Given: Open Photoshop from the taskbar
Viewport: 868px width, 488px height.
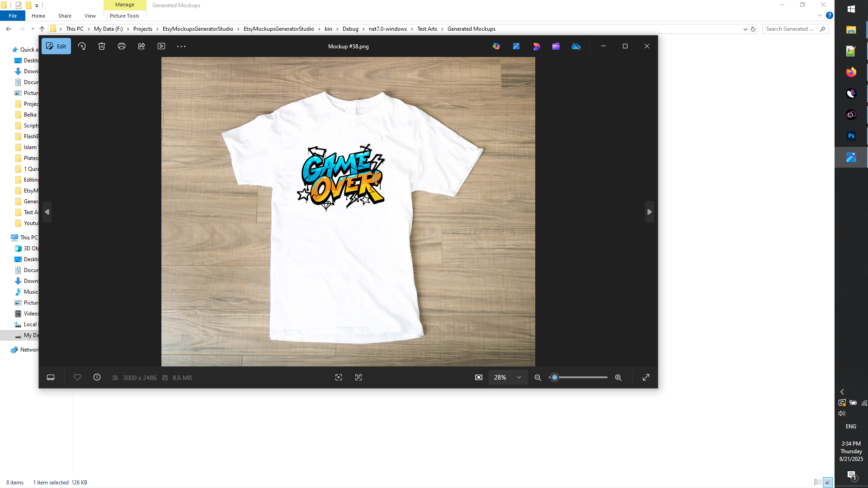Looking at the screenshot, I should (851, 136).
